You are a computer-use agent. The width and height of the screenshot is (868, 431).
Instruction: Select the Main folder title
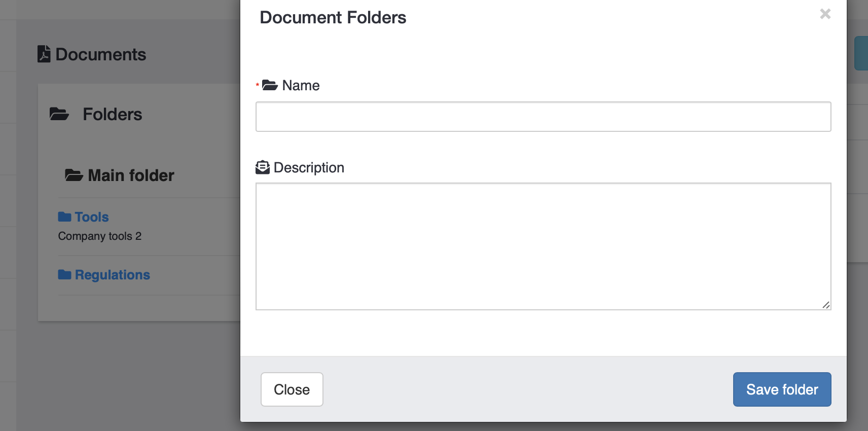(131, 175)
